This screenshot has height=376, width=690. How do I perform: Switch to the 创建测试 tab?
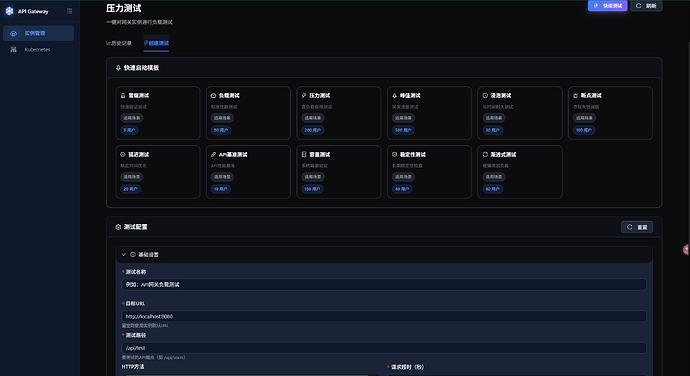click(x=156, y=43)
